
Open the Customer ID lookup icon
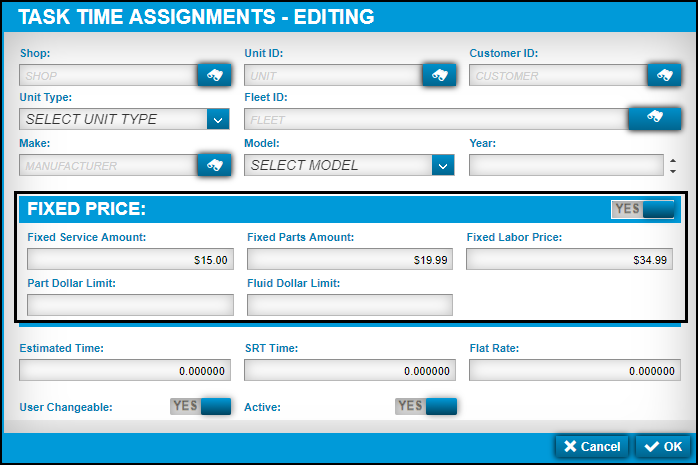coord(663,75)
